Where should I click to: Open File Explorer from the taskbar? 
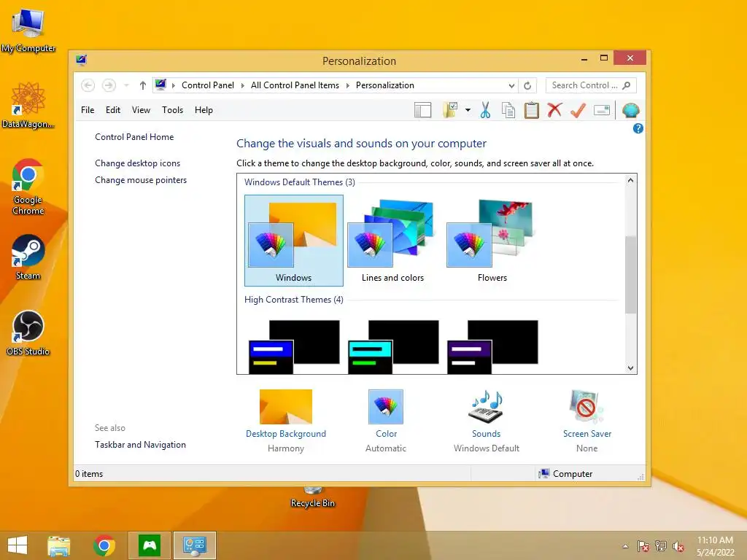58,545
